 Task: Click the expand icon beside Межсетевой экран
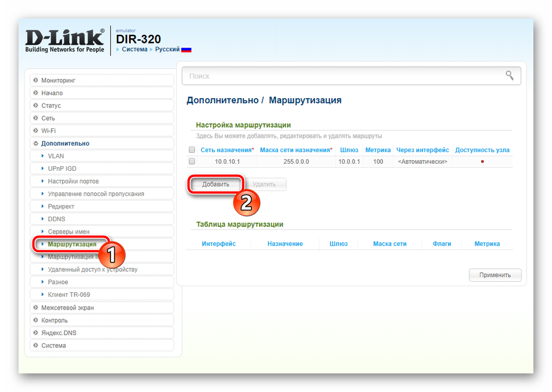[35, 308]
